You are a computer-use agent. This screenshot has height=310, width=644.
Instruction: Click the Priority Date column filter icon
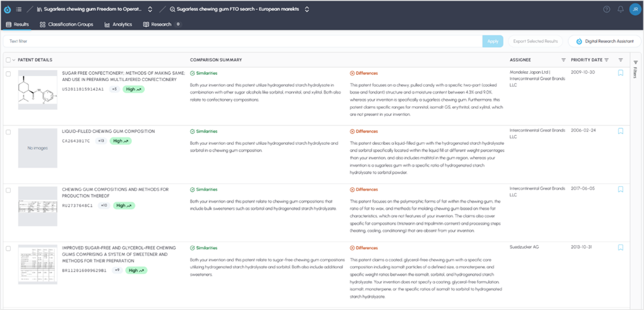[606, 60]
